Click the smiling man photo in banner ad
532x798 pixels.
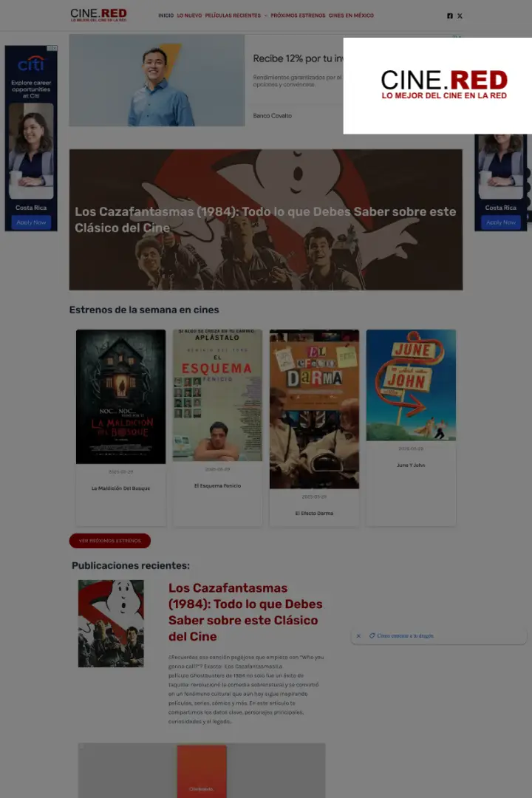tap(157, 81)
